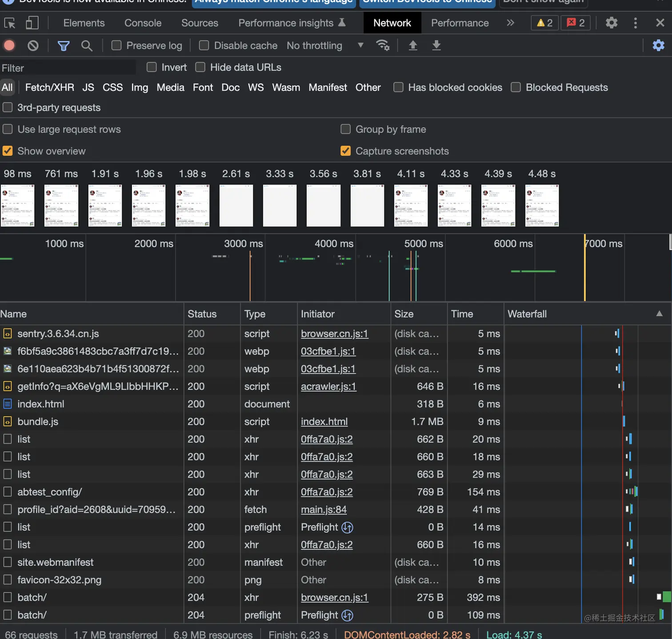Screen dimensions: 672x639
Task: Toggle the device toolbar icon
Action: click(x=32, y=23)
